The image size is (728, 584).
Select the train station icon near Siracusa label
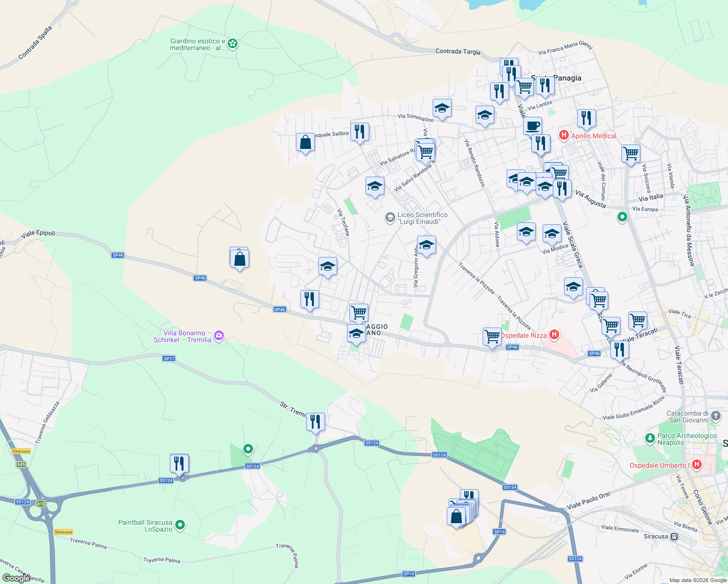674,536
